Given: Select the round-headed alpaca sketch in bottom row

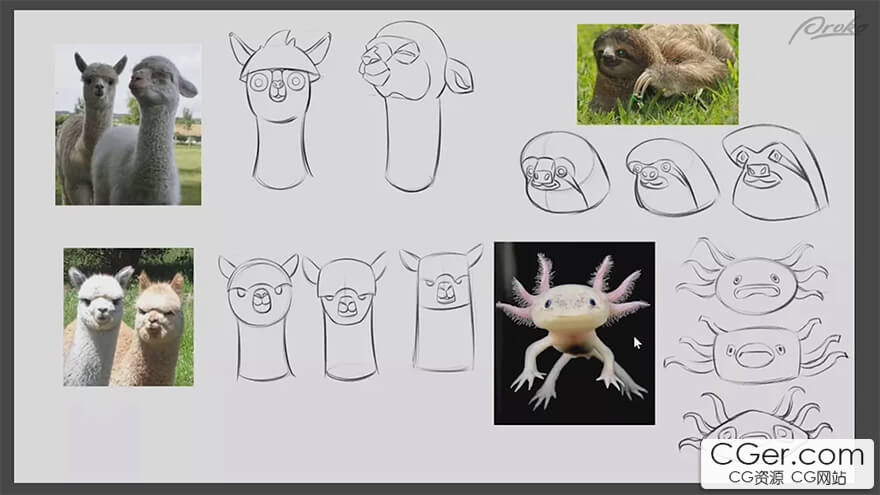Looking at the screenshot, I should tap(259, 318).
